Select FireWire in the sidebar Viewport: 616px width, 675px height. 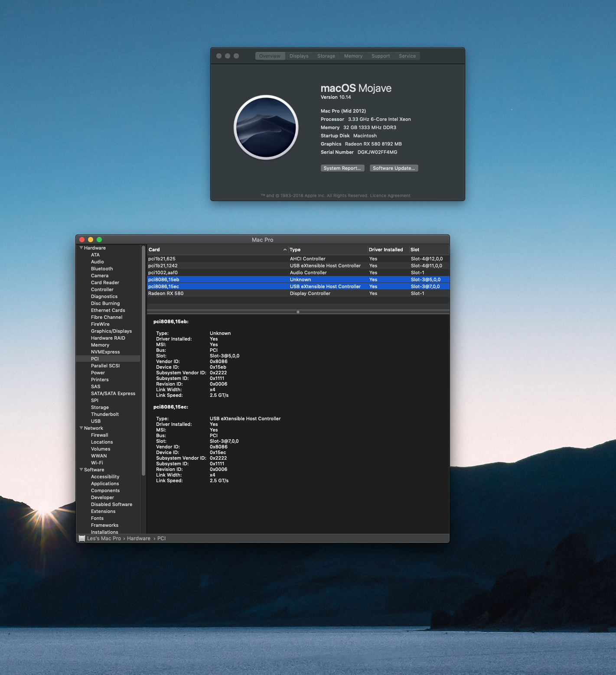(x=100, y=324)
